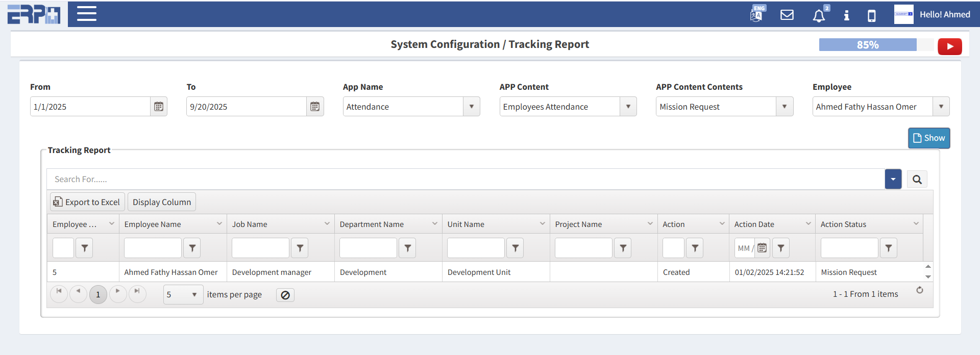Open the Action Status column menu
The height and width of the screenshot is (355, 980).
(916, 224)
